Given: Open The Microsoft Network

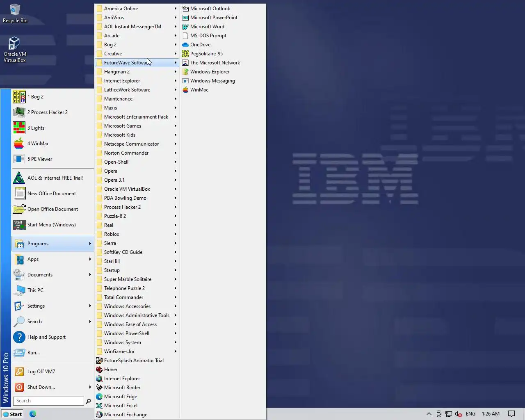Looking at the screenshot, I should (223, 63).
